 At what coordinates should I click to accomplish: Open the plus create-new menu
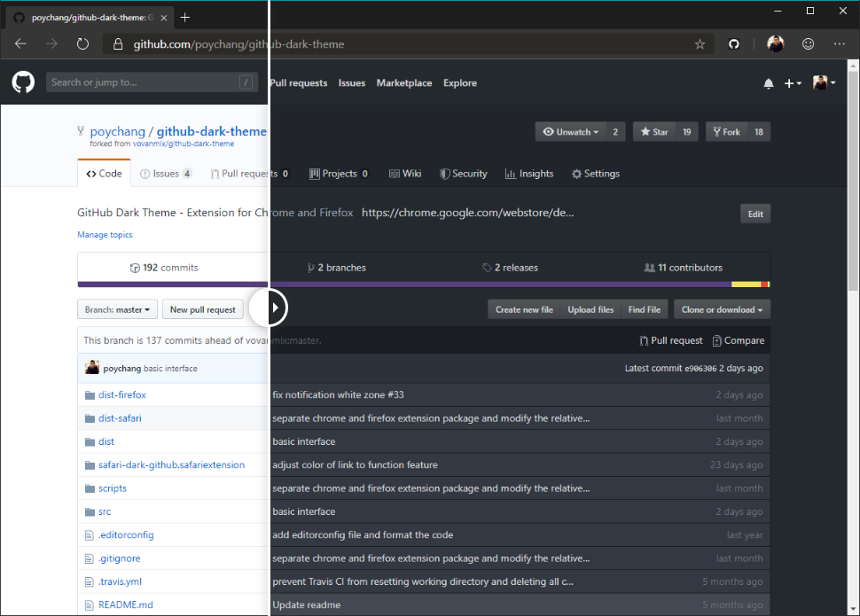coord(793,83)
